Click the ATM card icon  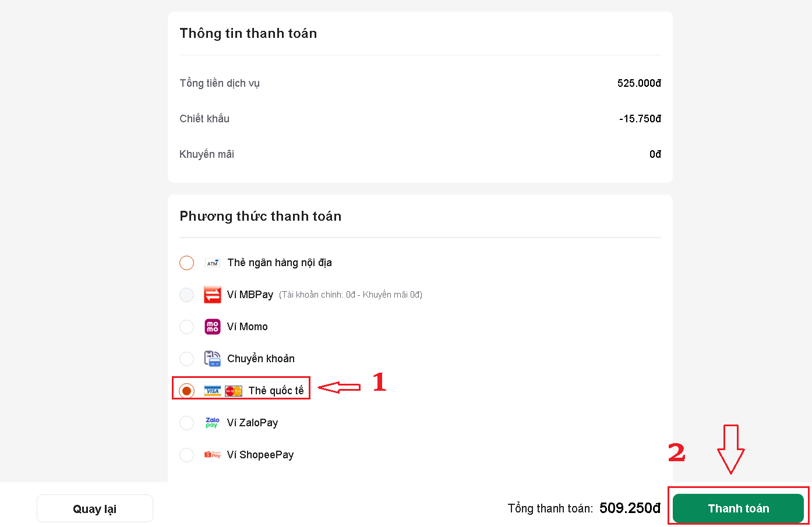(213, 263)
